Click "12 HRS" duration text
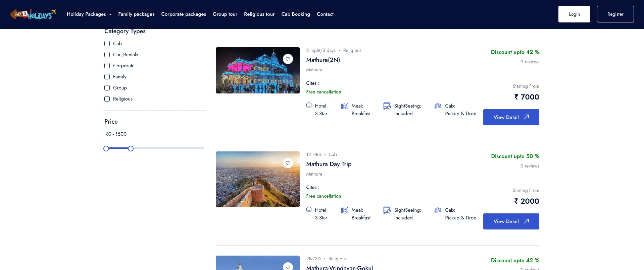Screen dimensions: 644x270 (313, 154)
